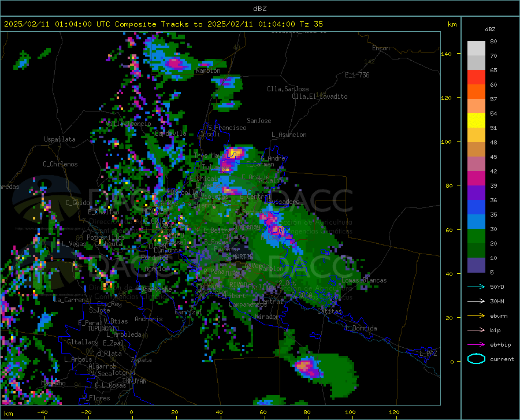Click the Ramblon label near the top storm
Screen dimensions: 520x420
tap(208, 70)
